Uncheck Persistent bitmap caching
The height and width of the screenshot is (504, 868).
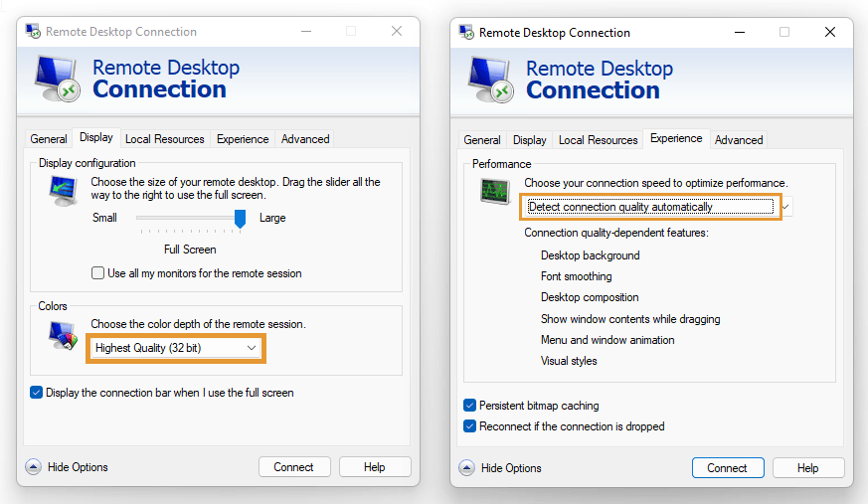pyautogui.click(x=469, y=405)
